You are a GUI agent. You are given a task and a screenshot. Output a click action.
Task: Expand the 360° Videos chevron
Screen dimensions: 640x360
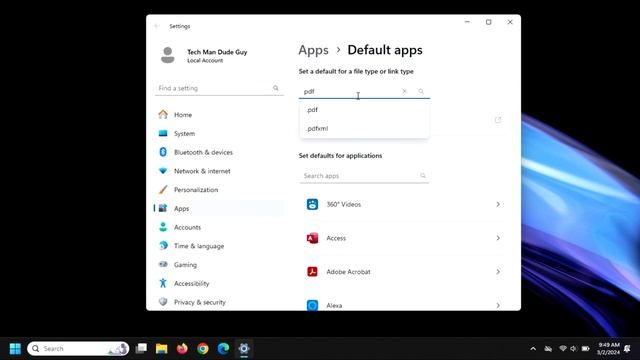click(x=498, y=204)
